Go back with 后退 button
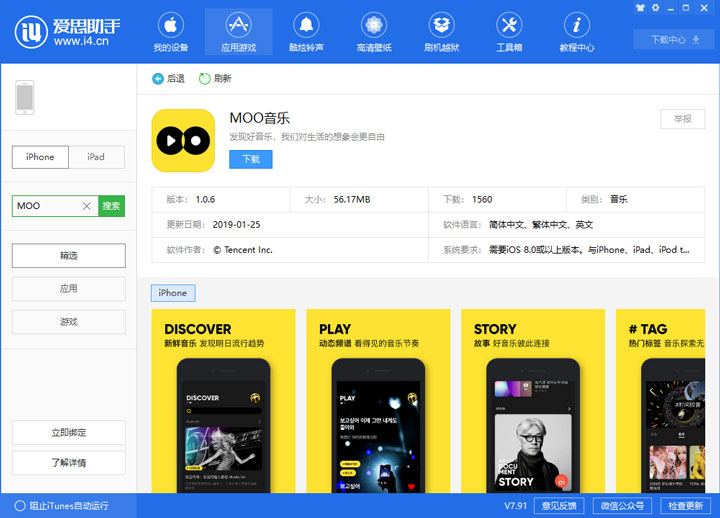The image size is (720, 518). pos(168,79)
